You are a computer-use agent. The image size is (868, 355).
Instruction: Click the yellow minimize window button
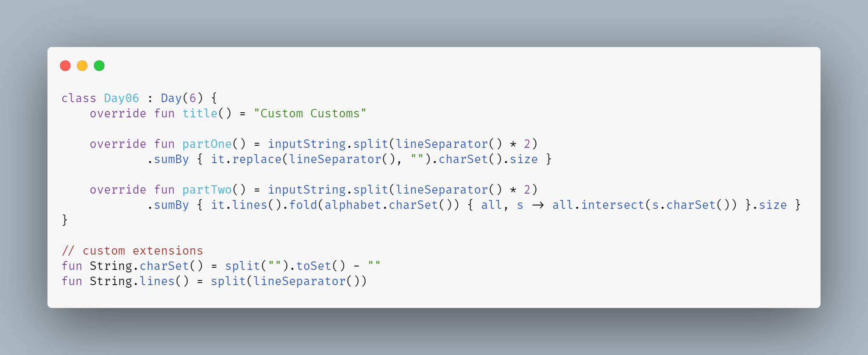pyautogui.click(x=82, y=66)
